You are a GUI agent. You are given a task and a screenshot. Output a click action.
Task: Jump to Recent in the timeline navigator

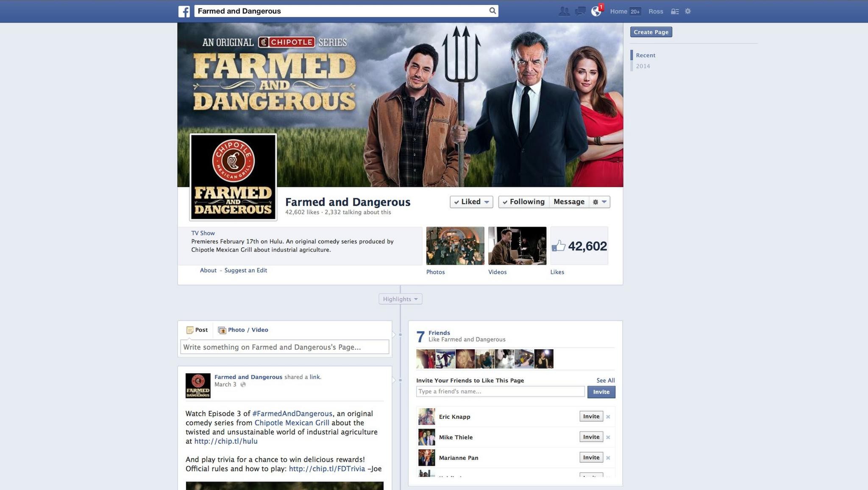645,55
